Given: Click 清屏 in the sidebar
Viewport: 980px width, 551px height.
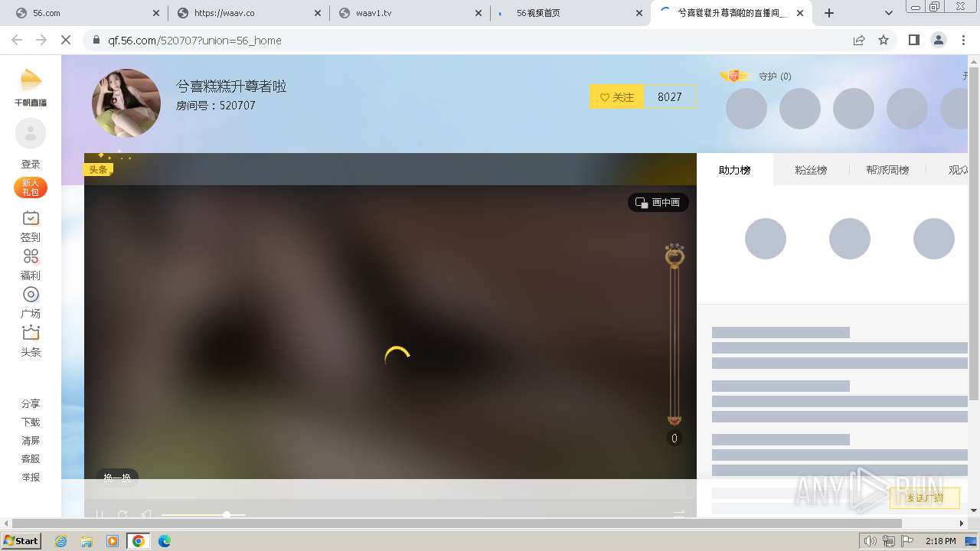Looking at the screenshot, I should click(x=31, y=440).
